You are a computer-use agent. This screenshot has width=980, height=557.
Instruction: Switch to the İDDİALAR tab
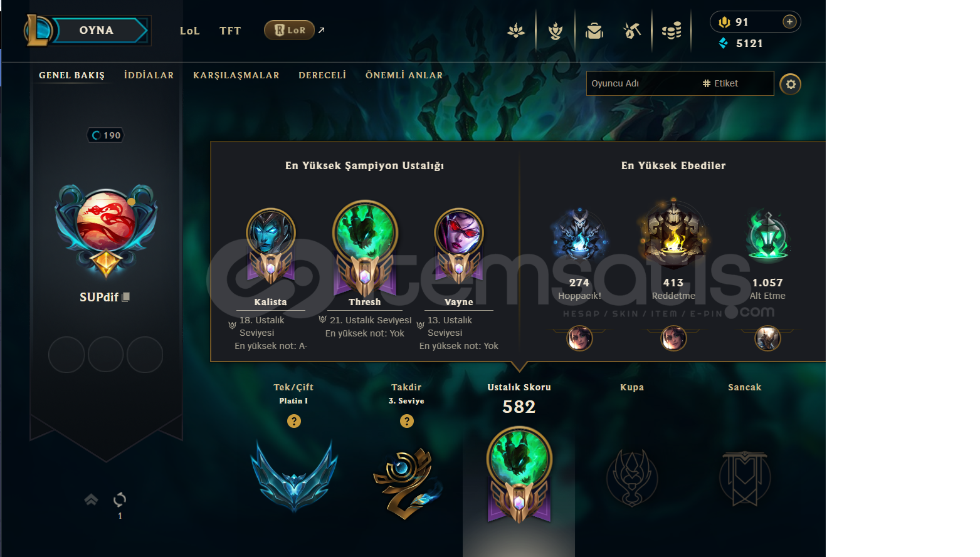pos(149,75)
